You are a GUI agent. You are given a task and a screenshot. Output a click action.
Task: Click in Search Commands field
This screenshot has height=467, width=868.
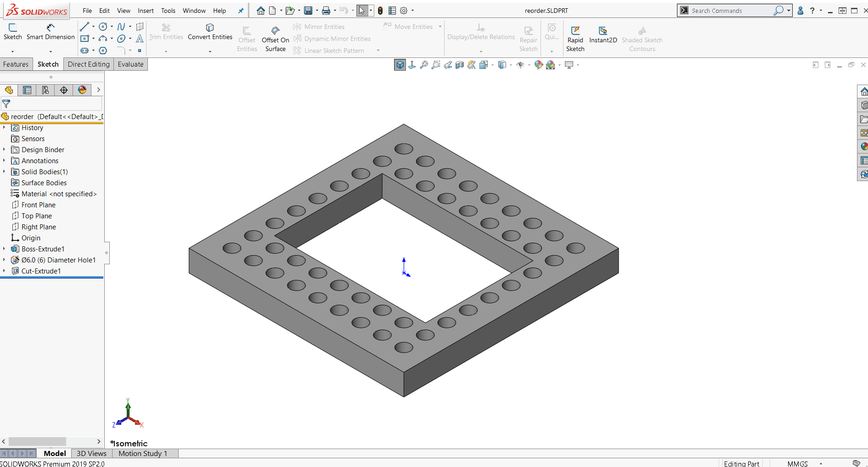coord(731,11)
